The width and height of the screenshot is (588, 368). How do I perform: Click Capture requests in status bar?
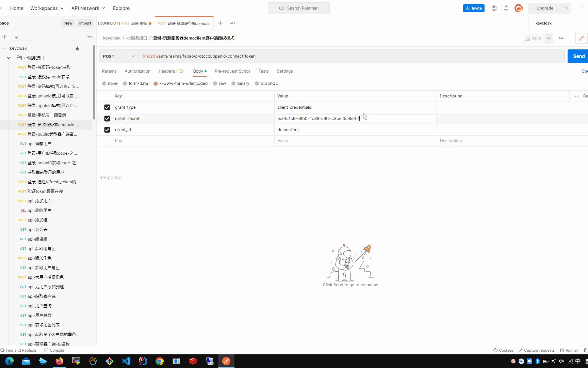(x=537, y=350)
